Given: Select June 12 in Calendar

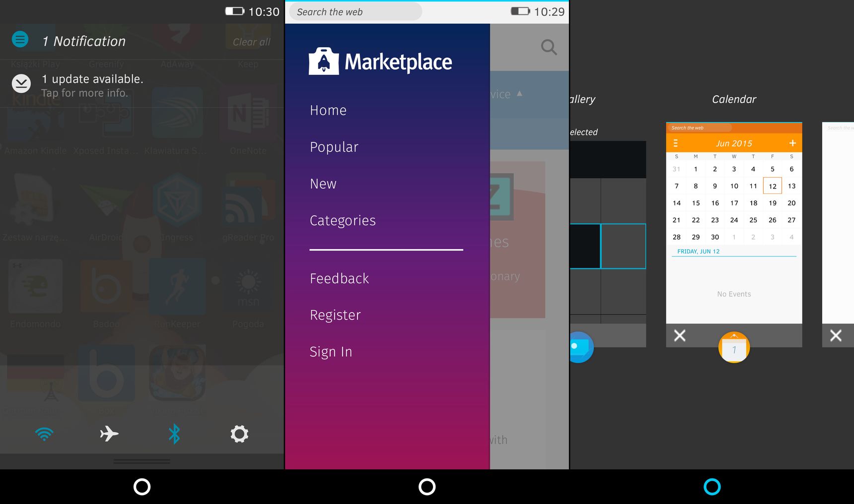Looking at the screenshot, I should [773, 186].
